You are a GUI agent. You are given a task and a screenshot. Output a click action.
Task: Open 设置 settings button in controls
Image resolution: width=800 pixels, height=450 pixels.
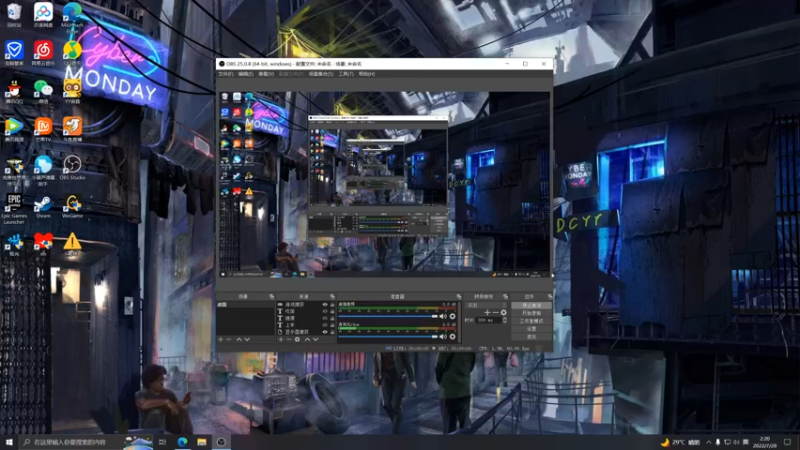pos(531,329)
